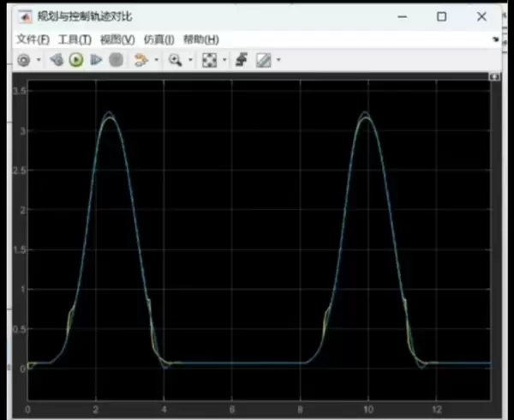Expand the dropdown arrow beside the gear
The image size is (514, 420).
pyautogui.click(x=37, y=60)
